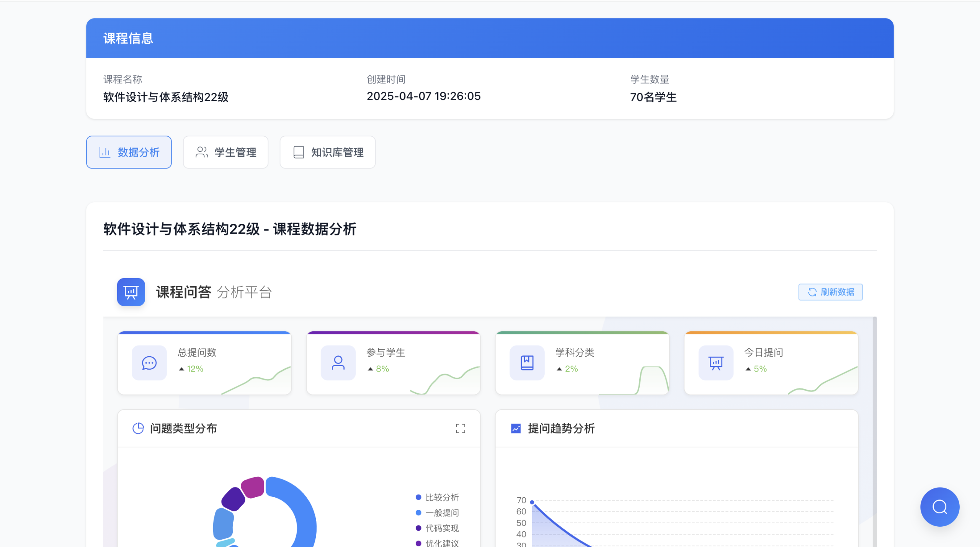Click the 70 data point on trend chart

click(x=532, y=502)
